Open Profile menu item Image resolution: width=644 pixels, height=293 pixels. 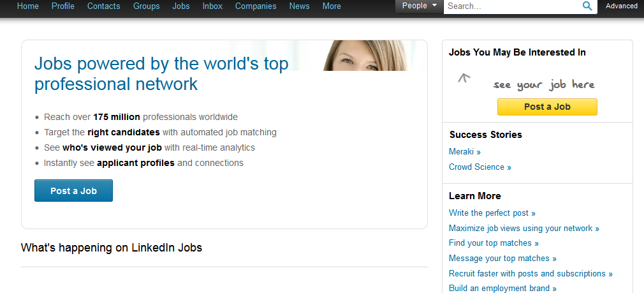pos(63,6)
